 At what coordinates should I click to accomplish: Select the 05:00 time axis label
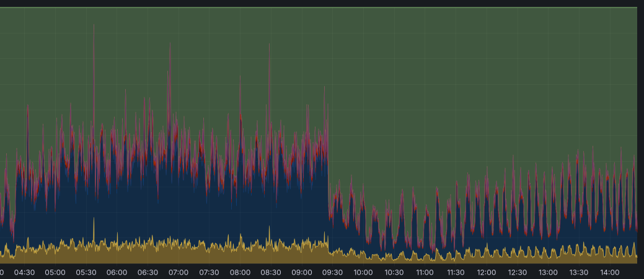(x=55, y=272)
